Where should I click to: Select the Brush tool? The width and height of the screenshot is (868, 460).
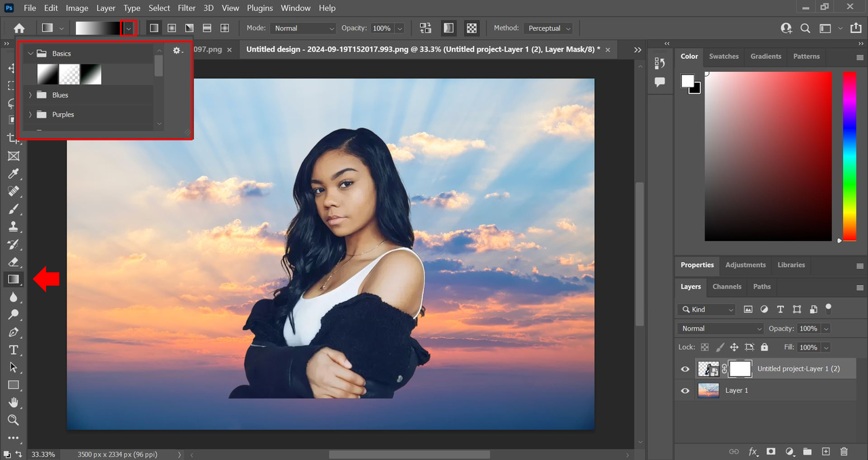(x=13, y=209)
